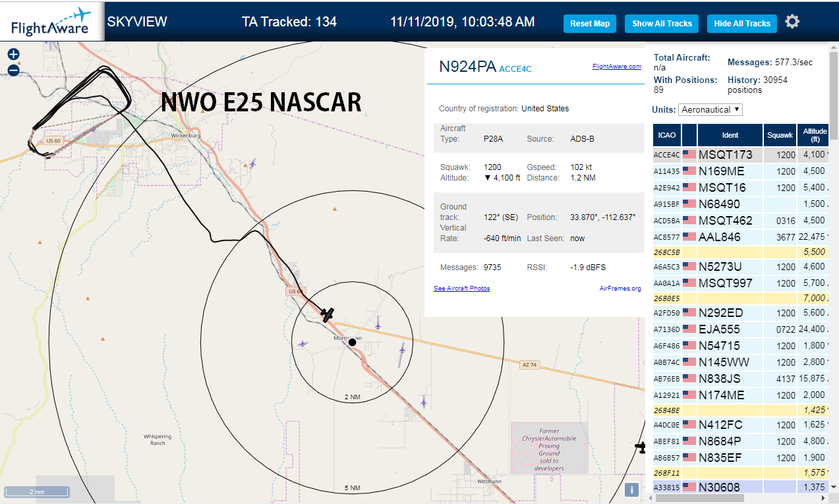The width and height of the screenshot is (839, 504).
Task: Click Hide All Tracks
Action: 742,24
